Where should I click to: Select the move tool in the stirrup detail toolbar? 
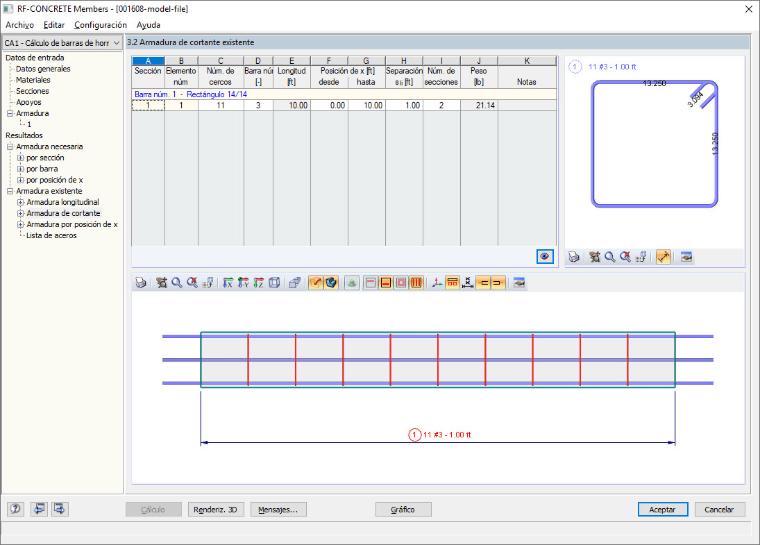595,257
